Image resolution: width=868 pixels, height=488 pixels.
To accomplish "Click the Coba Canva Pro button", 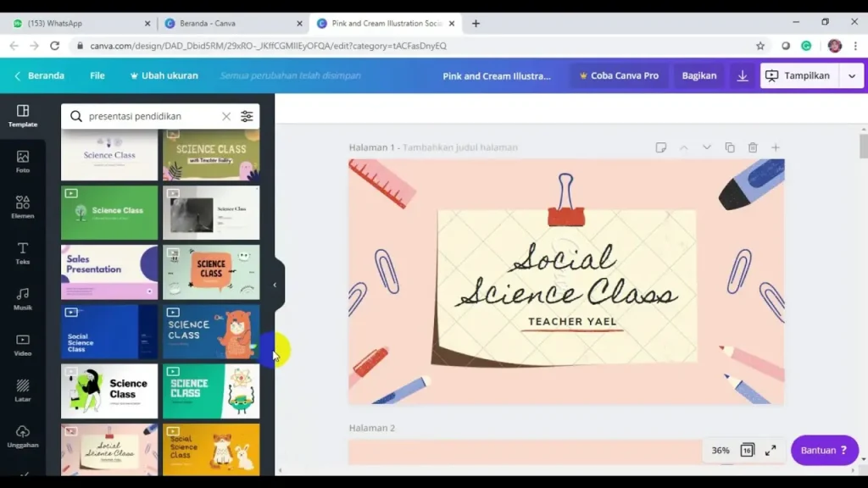I will [618, 75].
